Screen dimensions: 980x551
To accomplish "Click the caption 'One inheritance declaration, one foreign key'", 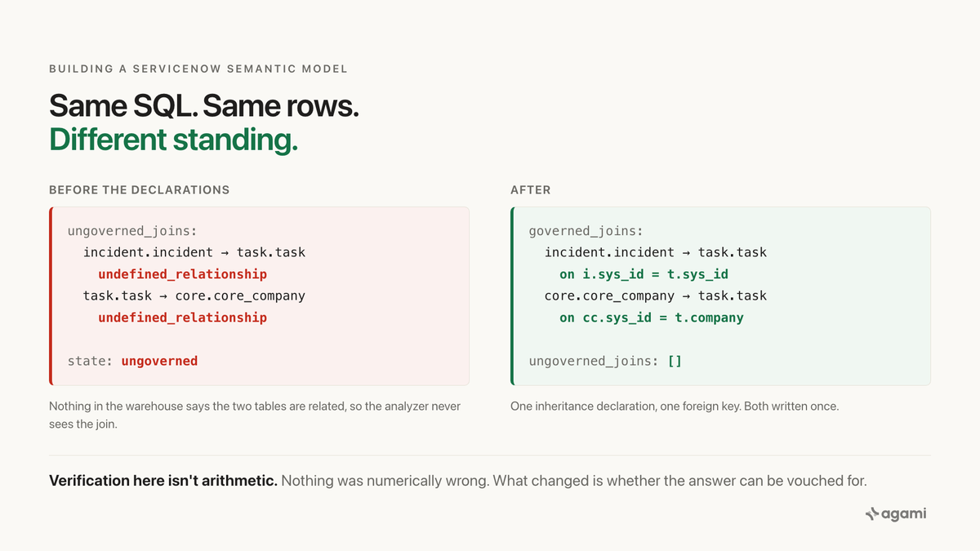I will 675,406.
